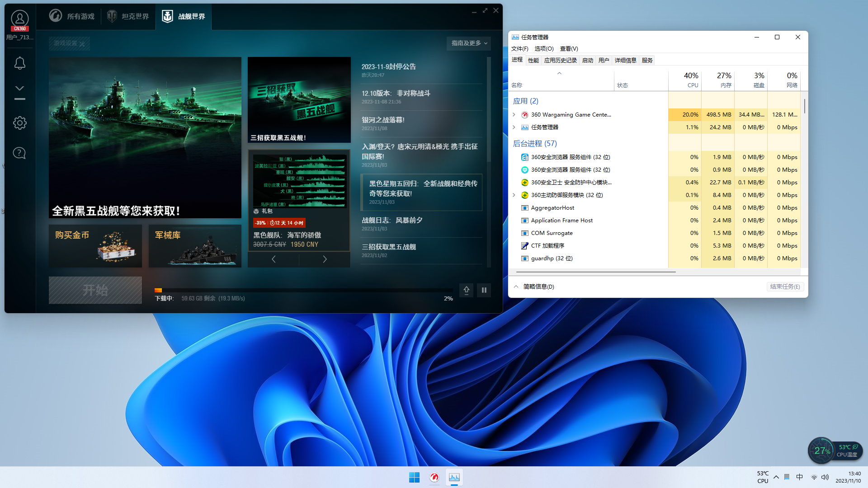The height and width of the screenshot is (488, 868).
Task: Expand 任务管理器 process group
Action: [x=514, y=127]
